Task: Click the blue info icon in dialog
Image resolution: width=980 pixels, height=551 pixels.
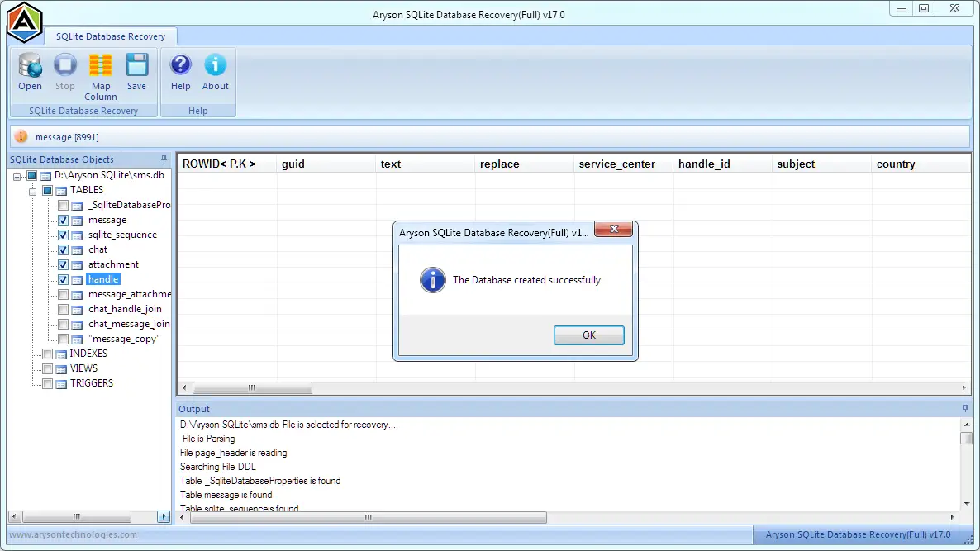Action: coord(432,280)
